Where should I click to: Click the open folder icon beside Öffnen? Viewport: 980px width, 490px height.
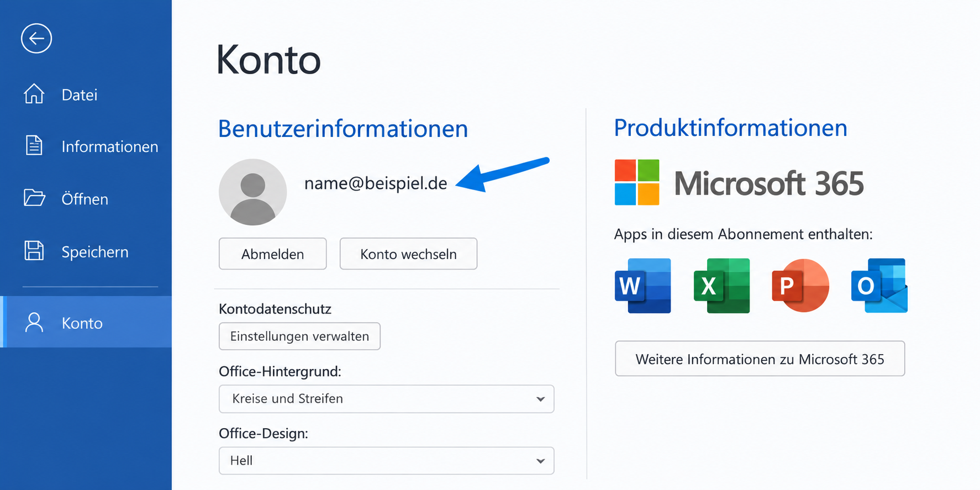(x=34, y=198)
